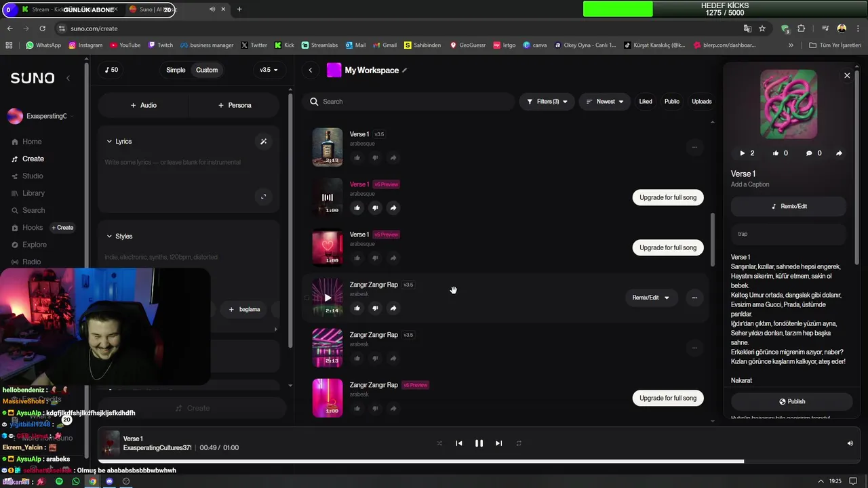This screenshot has width=868, height=488.
Task: Collapse the Suno sidebar arrow
Action: pyautogui.click(x=68, y=78)
